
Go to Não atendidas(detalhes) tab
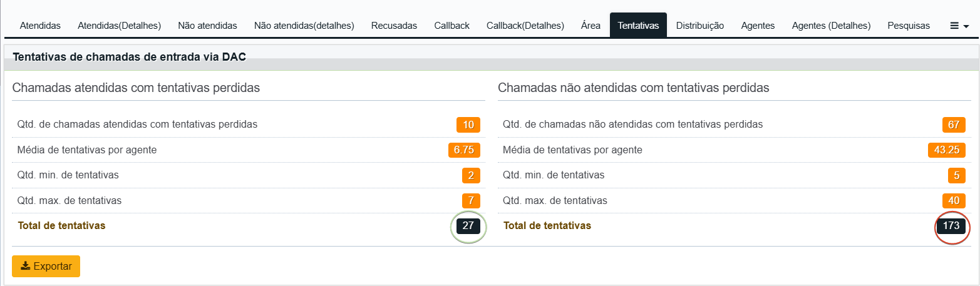point(304,26)
